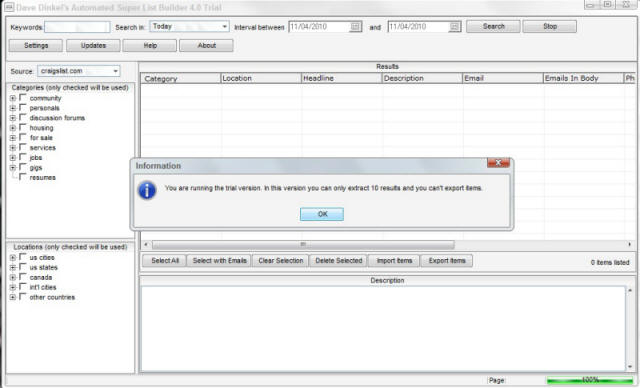This screenshot has width=640, height=388.
Task: Enable the jobs category checkbox
Action: [x=23, y=157]
